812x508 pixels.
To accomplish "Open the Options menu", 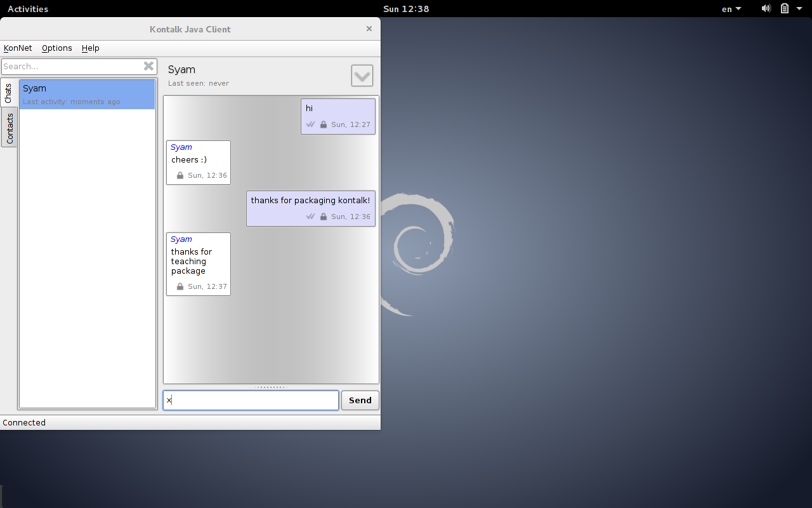I will click(x=57, y=48).
